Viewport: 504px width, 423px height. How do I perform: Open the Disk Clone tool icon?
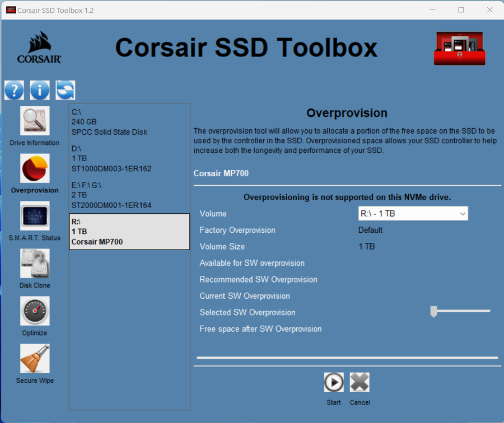[x=35, y=264]
